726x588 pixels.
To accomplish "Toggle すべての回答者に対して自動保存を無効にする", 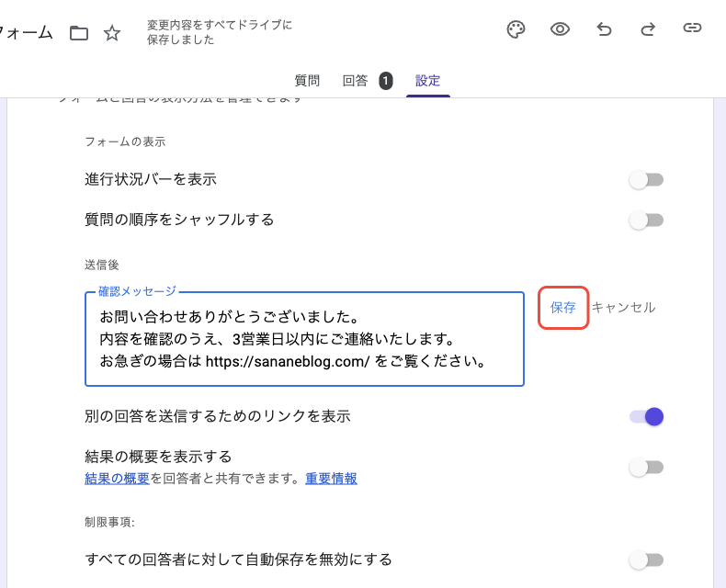I will 646,560.
